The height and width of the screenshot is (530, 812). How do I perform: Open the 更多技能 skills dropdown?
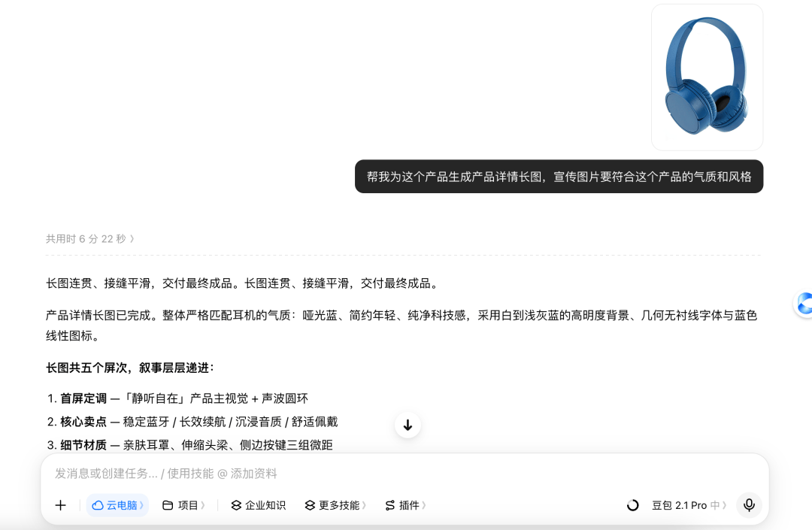(335, 505)
